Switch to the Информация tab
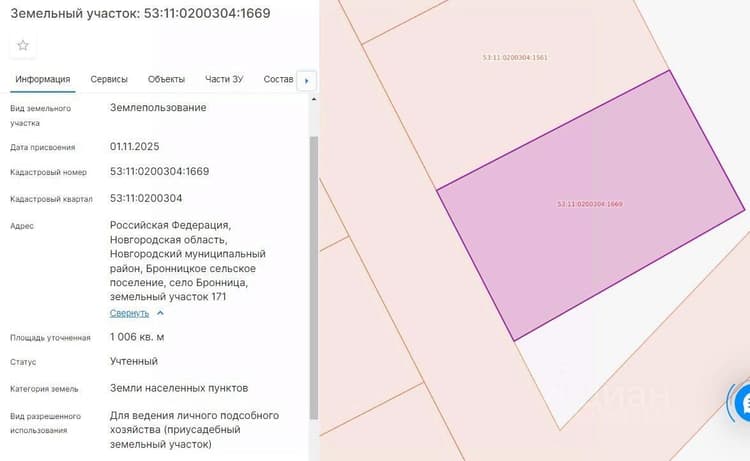 (43, 79)
